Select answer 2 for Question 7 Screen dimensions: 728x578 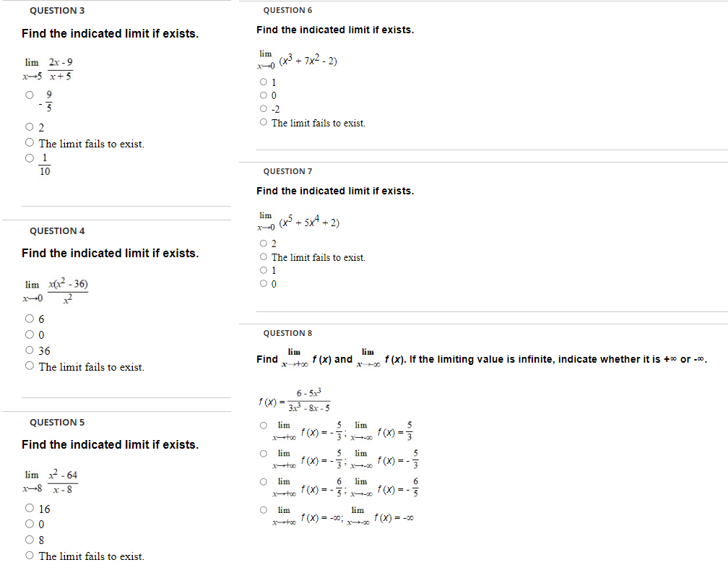pyautogui.click(x=263, y=243)
